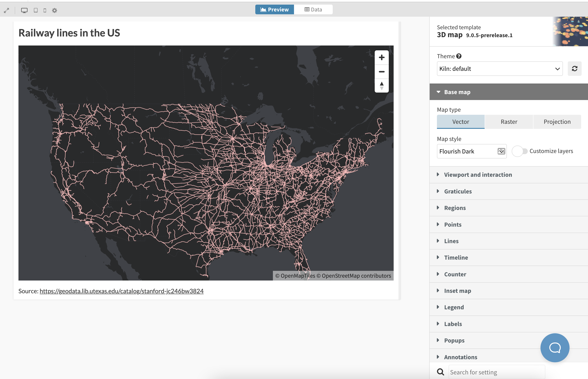Switch to the Data tab
Image resolution: width=588 pixels, height=379 pixels.
(313, 10)
